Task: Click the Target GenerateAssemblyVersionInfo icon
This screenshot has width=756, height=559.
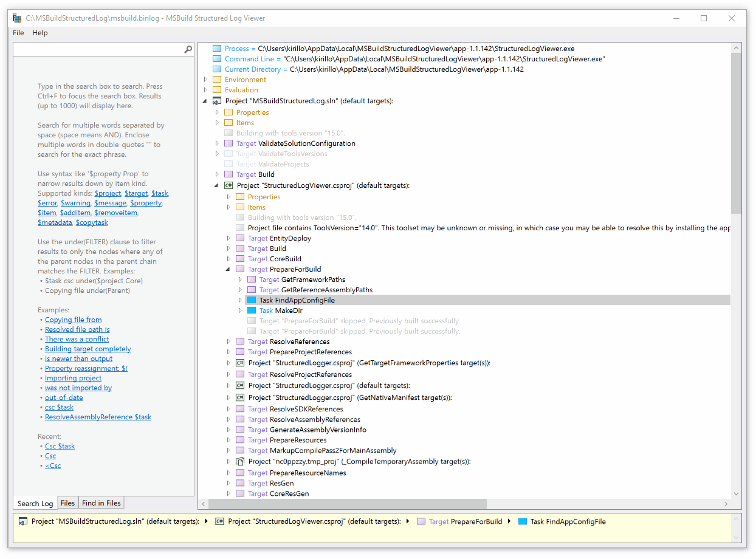Action: pos(240,430)
